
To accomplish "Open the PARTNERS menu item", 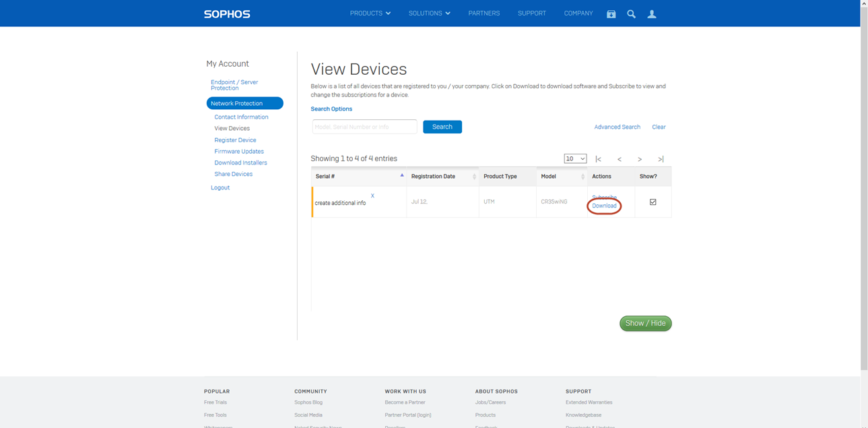I will [x=484, y=13].
